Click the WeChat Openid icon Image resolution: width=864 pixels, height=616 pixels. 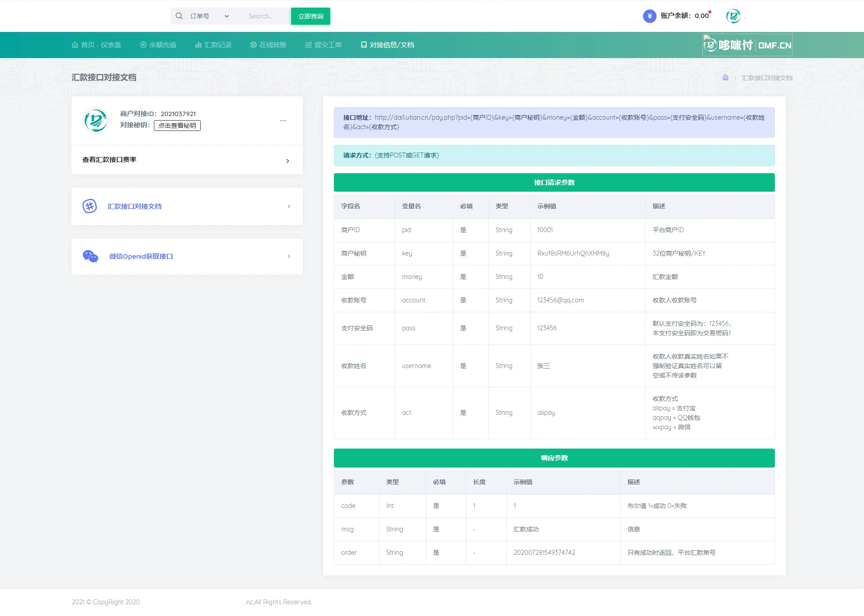coord(90,256)
